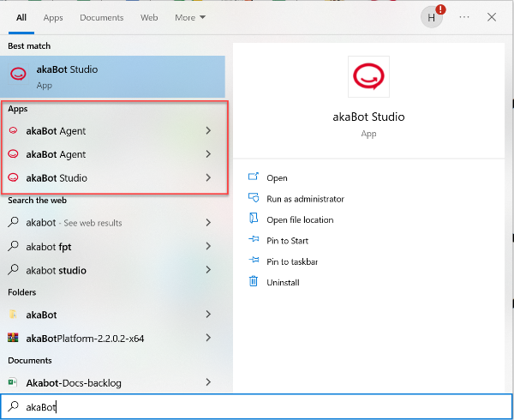Open the More dropdown filter
This screenshot has width=514, height=420.
[190, 18]
